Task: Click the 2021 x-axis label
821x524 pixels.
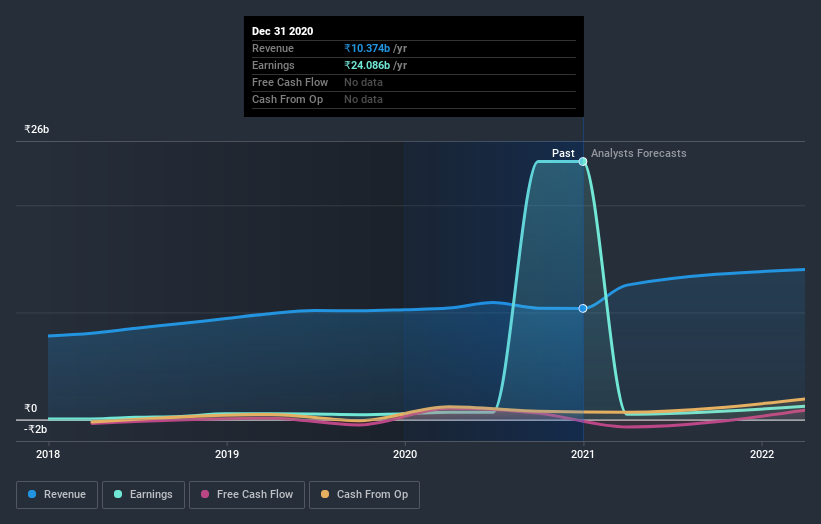Action: click(583, 454)
